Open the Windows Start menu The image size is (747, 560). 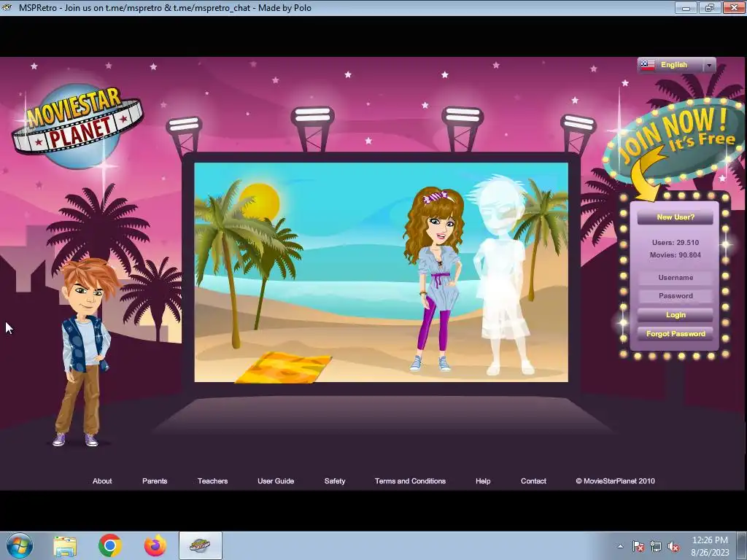pos(20,545)
